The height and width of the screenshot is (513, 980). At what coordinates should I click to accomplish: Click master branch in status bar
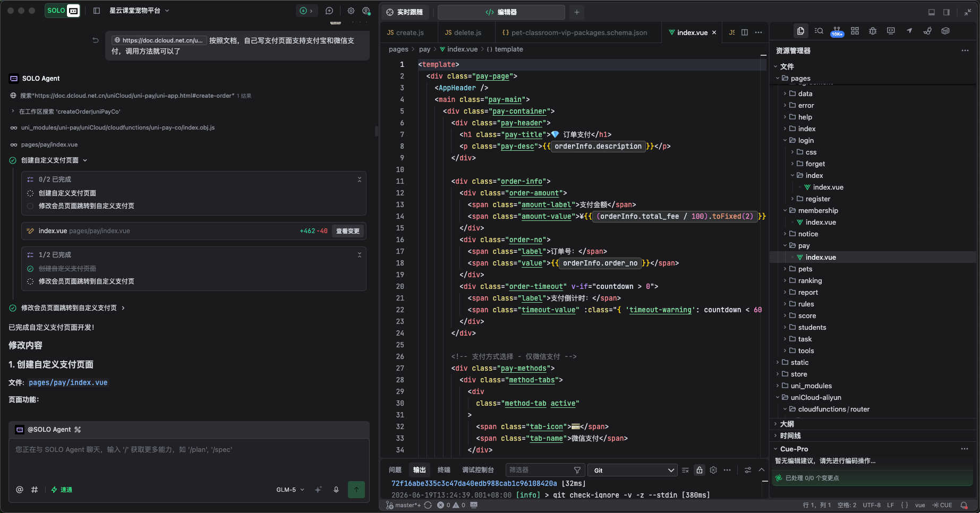click(404, 505)
